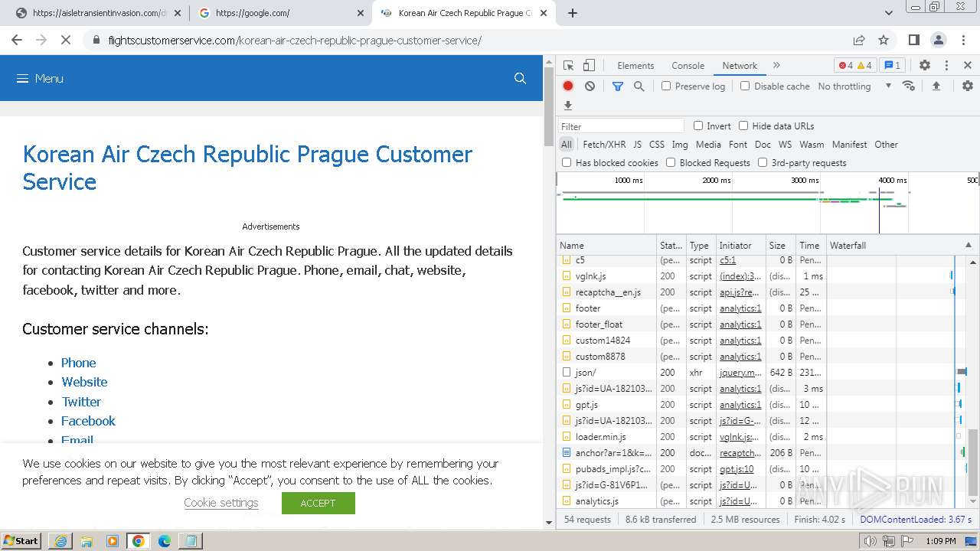This screenshot has height=551, width=980.
Task: Open the site Menu hamburger
Action: pyautogui.click(x=40, y=78)
